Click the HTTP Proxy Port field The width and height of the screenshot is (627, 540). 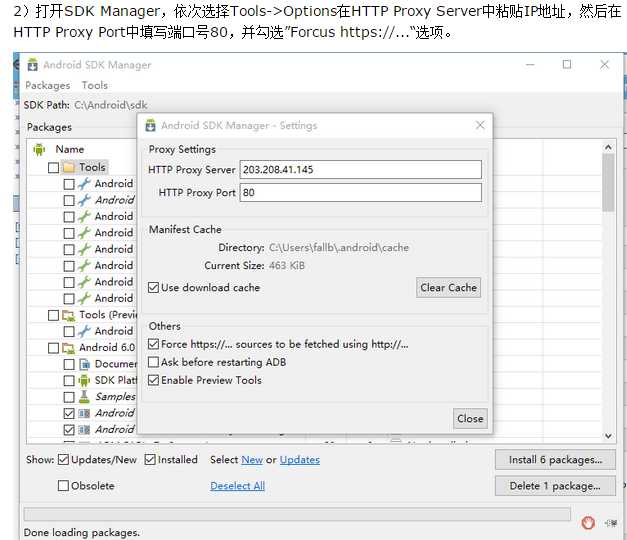pyautogui.click(x=361, y=192)
